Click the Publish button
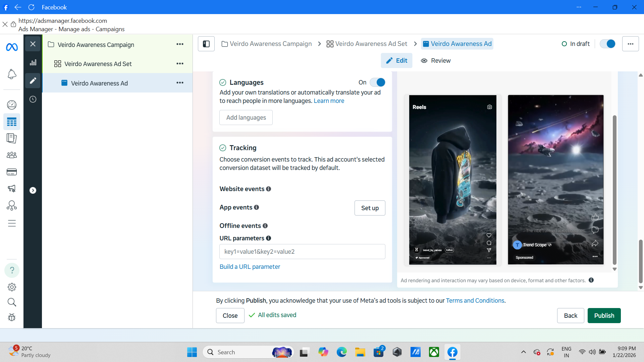Screen dimensions: 644x362 [x=604, y=316]
